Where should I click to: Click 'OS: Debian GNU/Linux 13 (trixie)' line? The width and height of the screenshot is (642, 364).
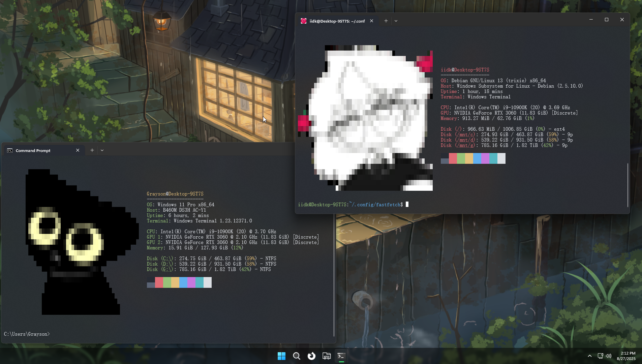(x=493, y=81)
